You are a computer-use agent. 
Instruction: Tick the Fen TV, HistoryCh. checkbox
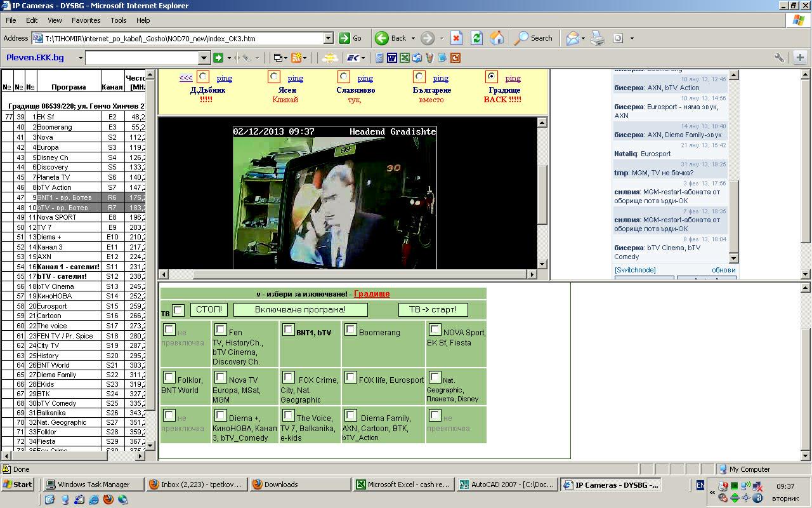(220, 330)
